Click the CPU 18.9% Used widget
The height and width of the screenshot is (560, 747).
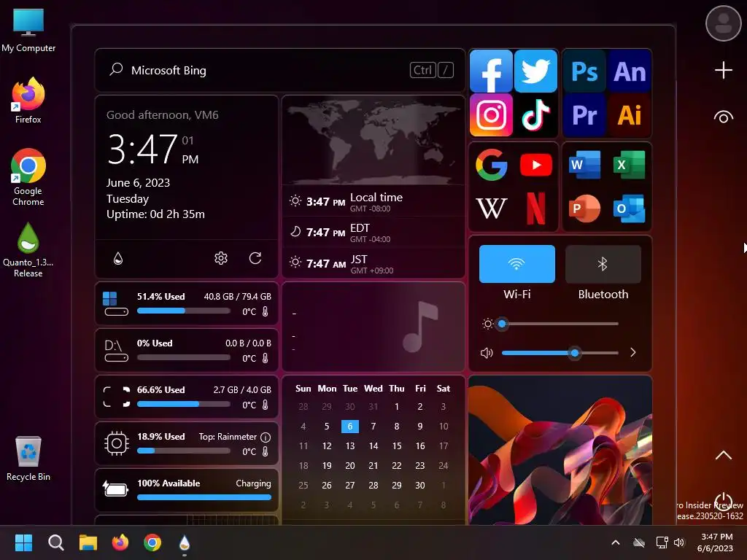click(x=187, y=443)
